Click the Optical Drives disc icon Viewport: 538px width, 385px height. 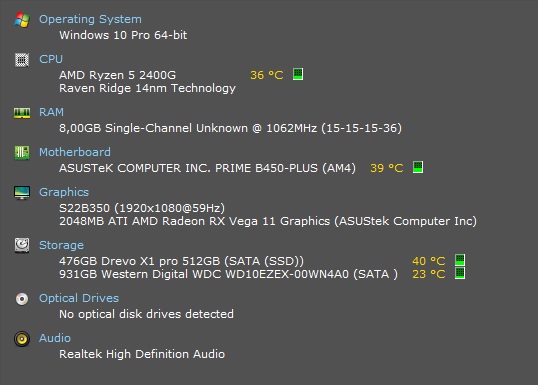pyautogui.click(x=22, y=299)
